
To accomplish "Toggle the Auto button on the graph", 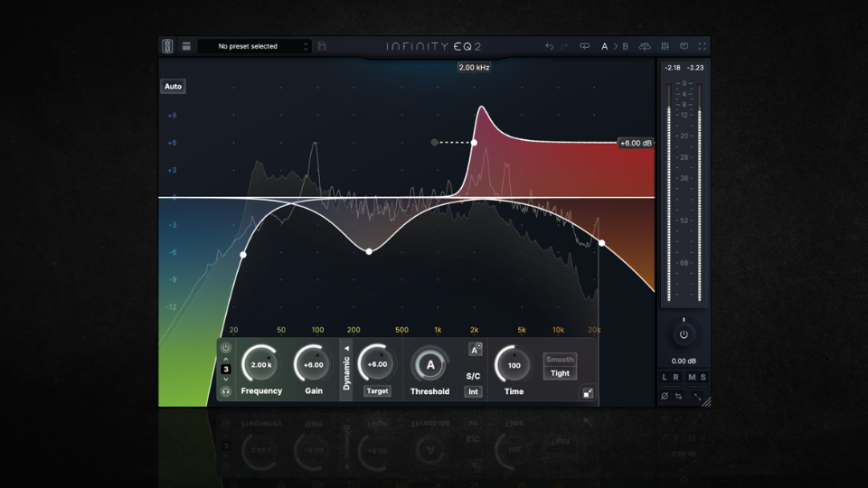I will tap(173, 87).
